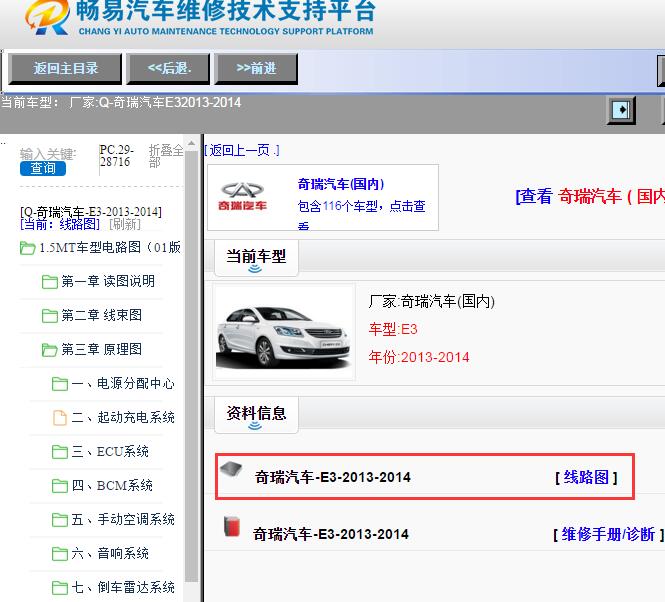Viewport: 665px width, 602px height.
Task: Click the document icon for 二、起动充电系统
Action: (60, 417)
